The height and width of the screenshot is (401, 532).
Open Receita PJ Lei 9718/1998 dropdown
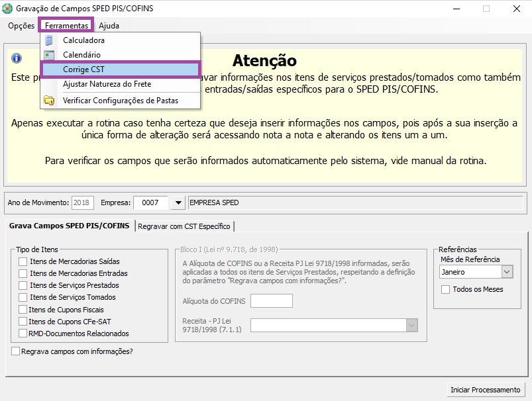point(411,326)
